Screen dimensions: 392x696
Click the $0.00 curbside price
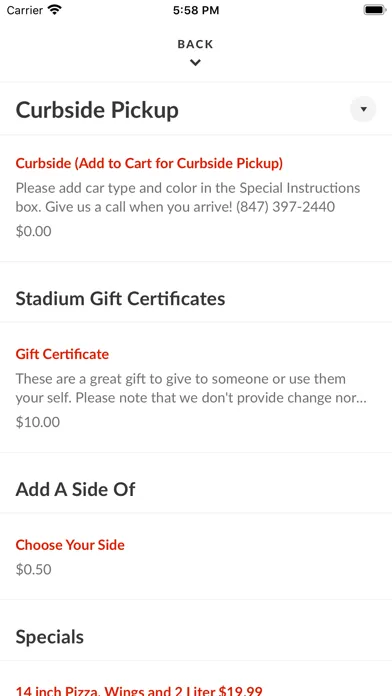[x=33, y=231]
